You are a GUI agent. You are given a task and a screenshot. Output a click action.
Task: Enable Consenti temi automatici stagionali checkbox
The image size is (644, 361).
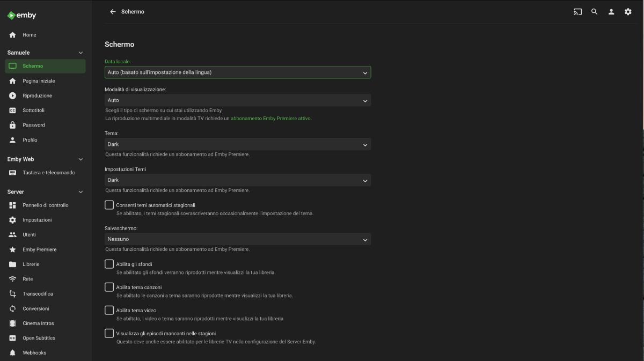pyautogui.click(x=109, y=205)
